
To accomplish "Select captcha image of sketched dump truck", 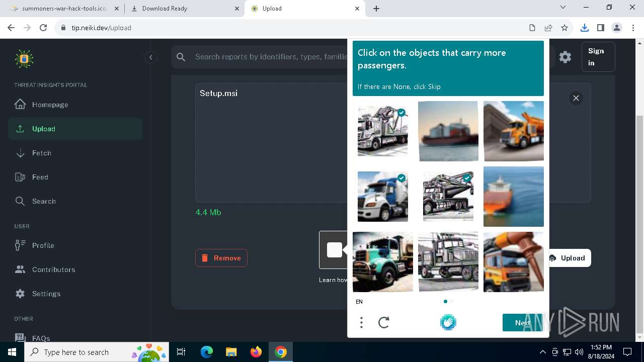I will (x=448, y=262).
